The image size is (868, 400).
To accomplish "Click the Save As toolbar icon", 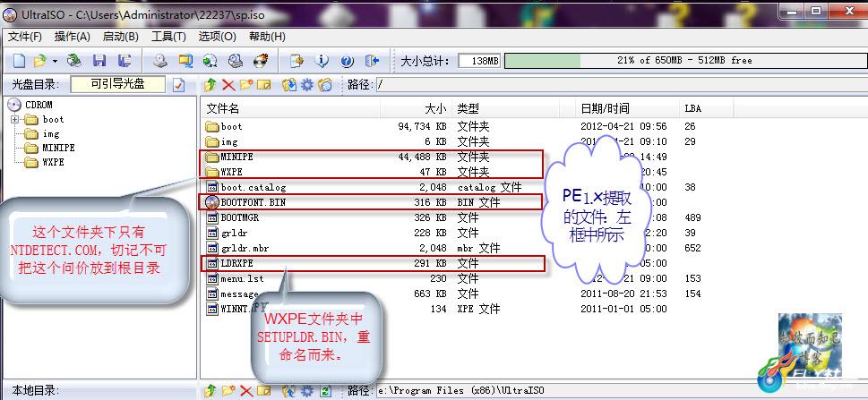I will click(125, 60).
